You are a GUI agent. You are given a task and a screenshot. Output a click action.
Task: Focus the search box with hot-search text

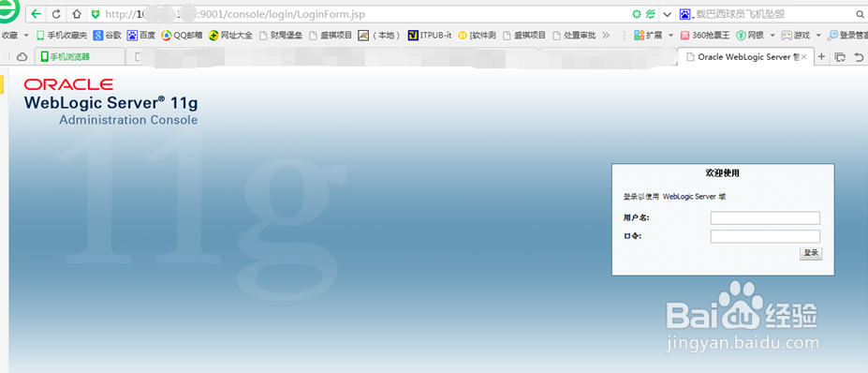773,14
